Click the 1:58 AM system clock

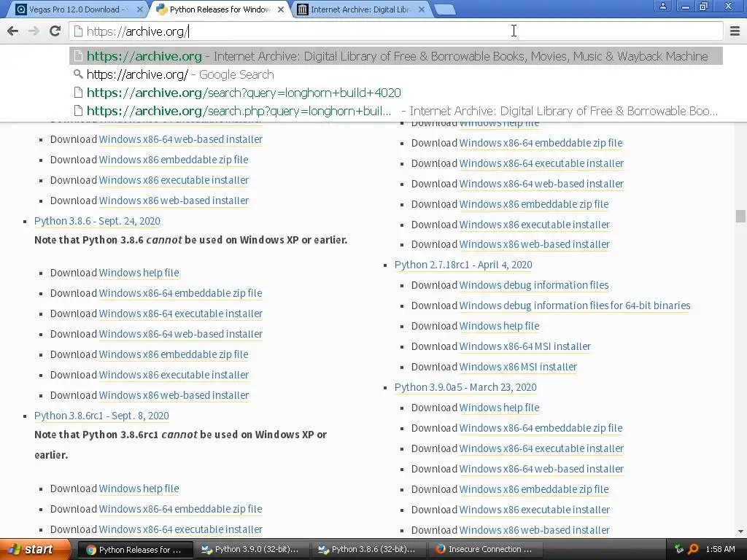720,550
